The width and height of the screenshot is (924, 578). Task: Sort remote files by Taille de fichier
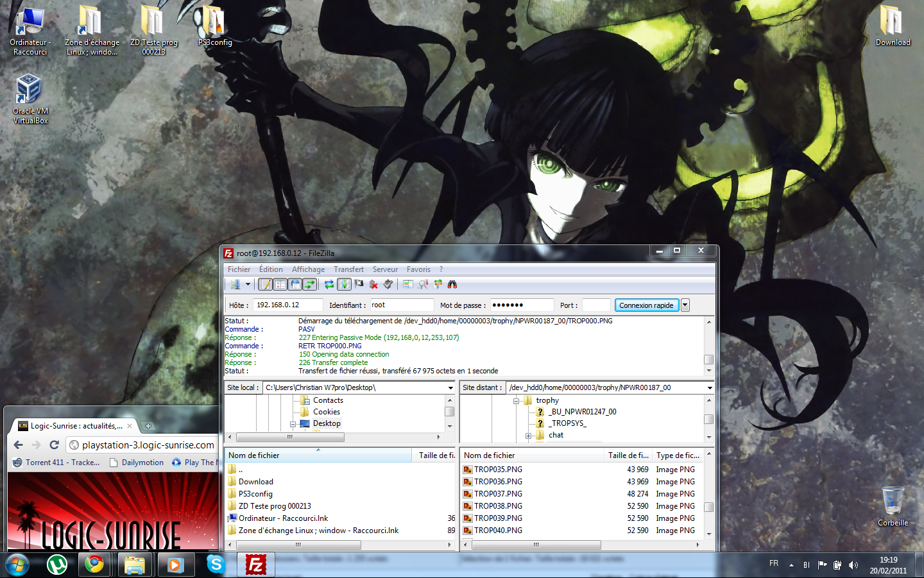coord(628,455)
